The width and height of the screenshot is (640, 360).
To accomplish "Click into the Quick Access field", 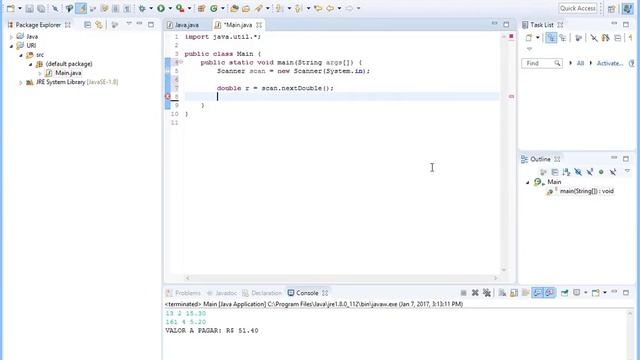I will [578, 8].
